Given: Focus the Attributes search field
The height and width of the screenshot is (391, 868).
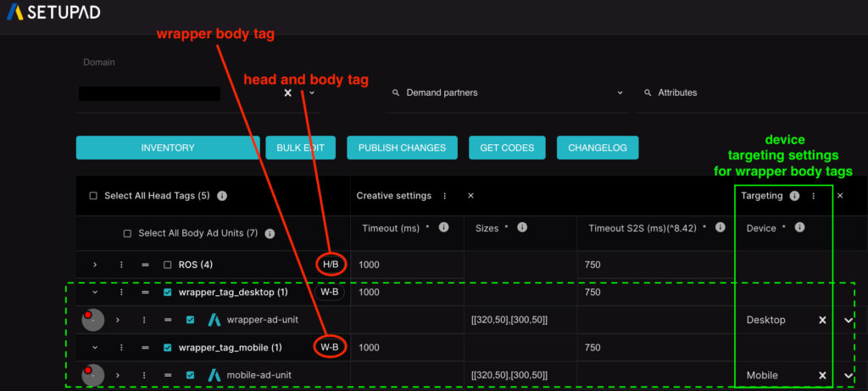Looking at the screenshot, I should [752, 93].
